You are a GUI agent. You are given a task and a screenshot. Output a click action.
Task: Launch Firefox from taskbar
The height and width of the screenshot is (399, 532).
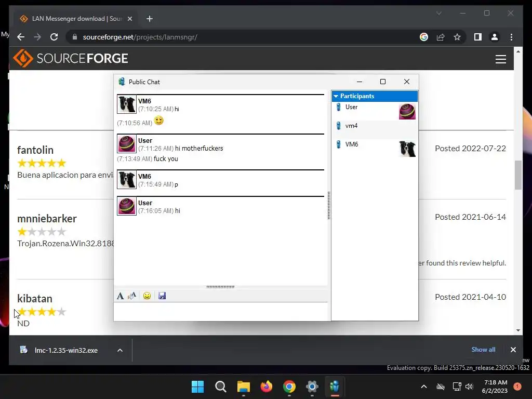point(267,387)
